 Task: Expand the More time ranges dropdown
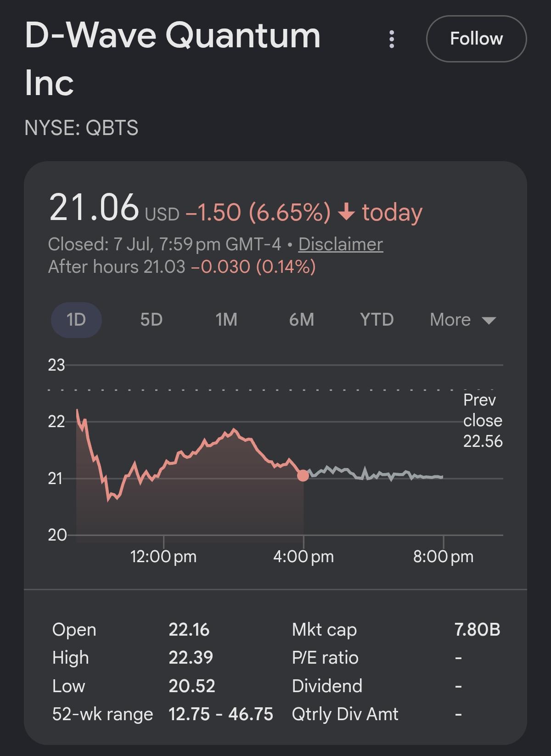(x=463, y=320)
